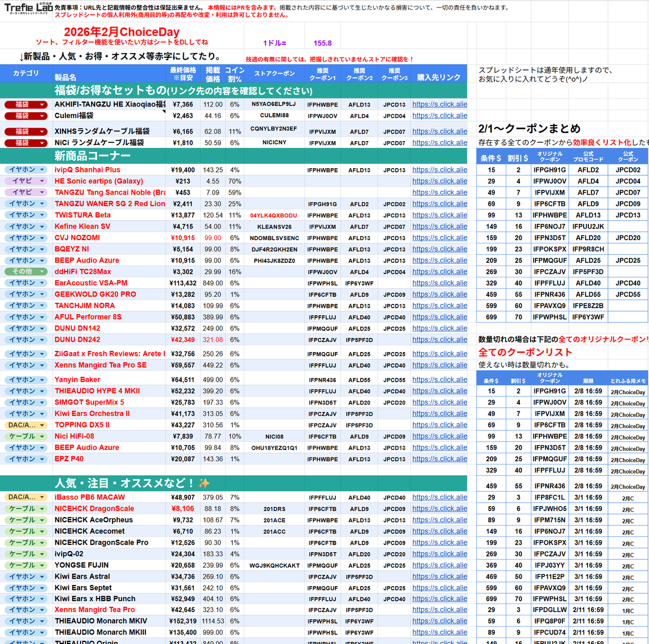The height and width of the screenshot is (644, 649).
Task: Select coupon code NDOMBLSVSENC
Action: [x=274, y=238]
